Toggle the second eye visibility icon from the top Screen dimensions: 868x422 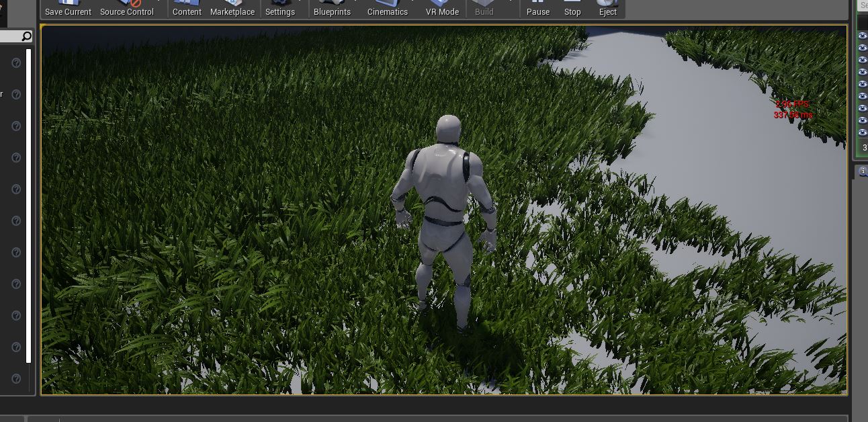tap(863, 48)
